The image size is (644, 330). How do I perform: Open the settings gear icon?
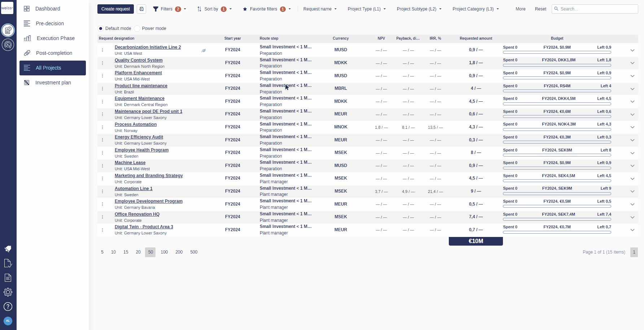coord(8,292)
